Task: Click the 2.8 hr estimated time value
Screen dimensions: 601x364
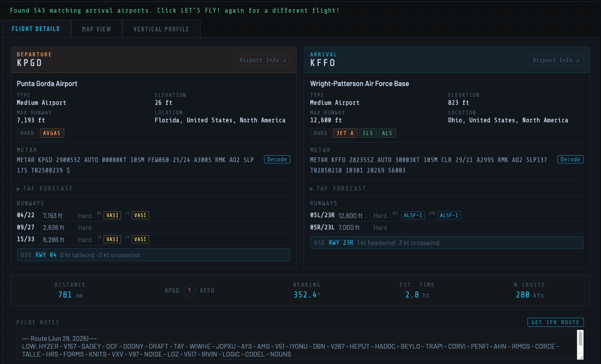Action: [x=417, y=295]
